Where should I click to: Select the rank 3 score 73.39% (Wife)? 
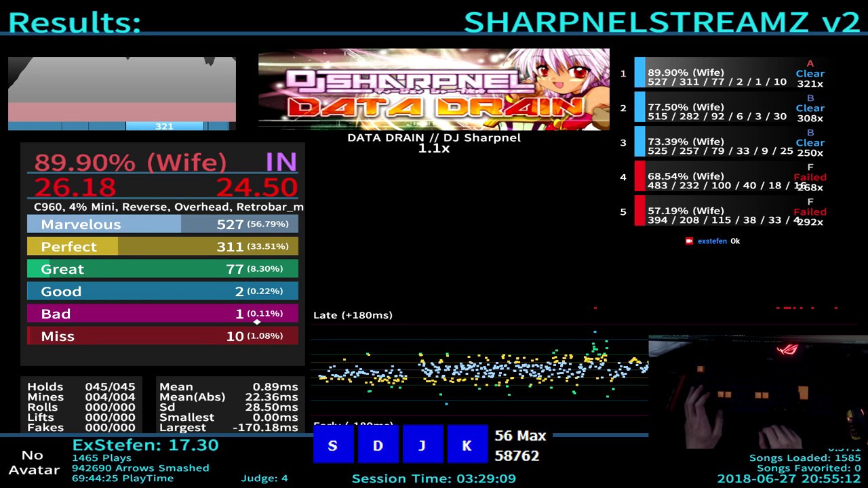click(x=730, y=142)
